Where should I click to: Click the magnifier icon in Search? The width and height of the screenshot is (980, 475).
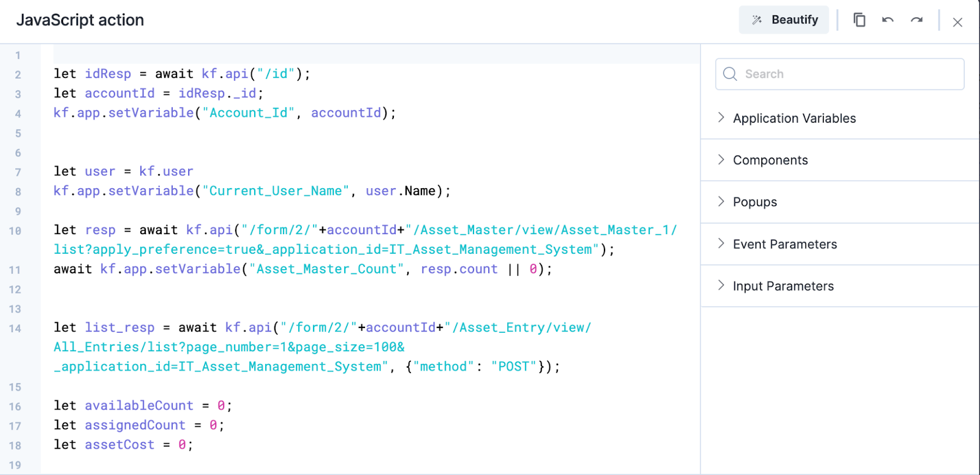pos(730,74)
